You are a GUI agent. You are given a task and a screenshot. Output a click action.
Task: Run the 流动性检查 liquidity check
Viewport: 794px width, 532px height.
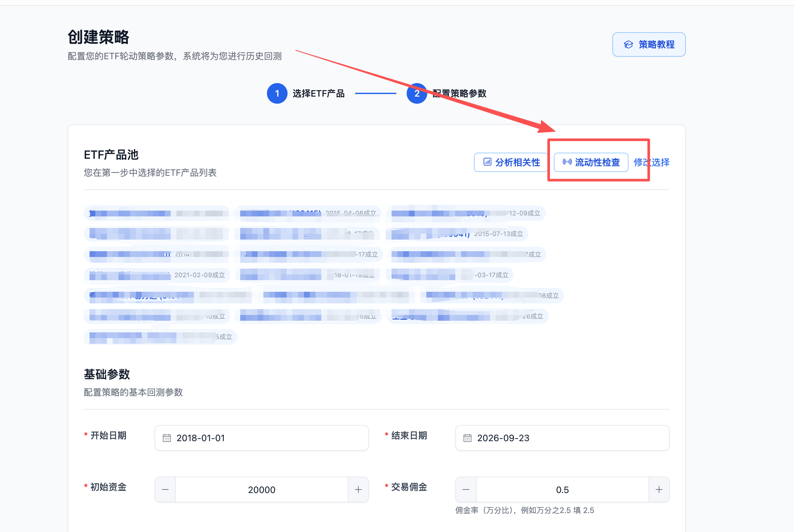click(x=591, y=162)
